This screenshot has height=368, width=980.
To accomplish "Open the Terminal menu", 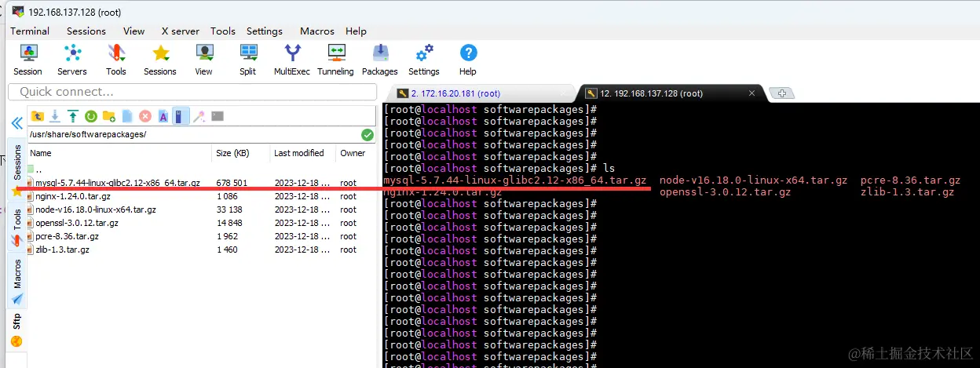I will [30, 31].
